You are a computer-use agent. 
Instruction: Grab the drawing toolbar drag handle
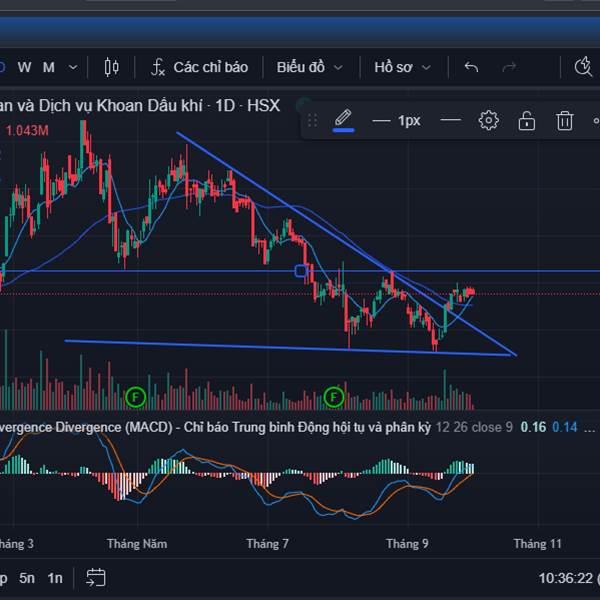[x=312, y=121]
